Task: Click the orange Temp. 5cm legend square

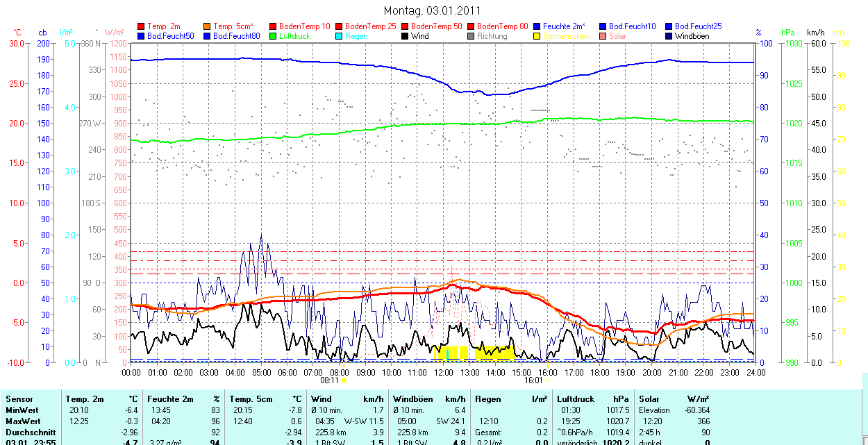Action: tap(208, 26)
